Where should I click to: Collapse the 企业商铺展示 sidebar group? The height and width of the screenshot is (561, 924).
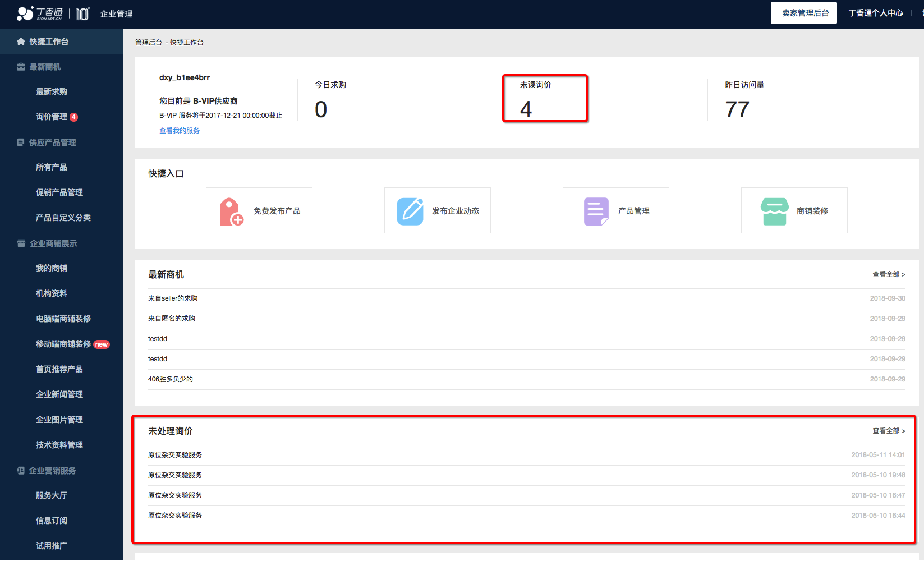coord(53,243)
